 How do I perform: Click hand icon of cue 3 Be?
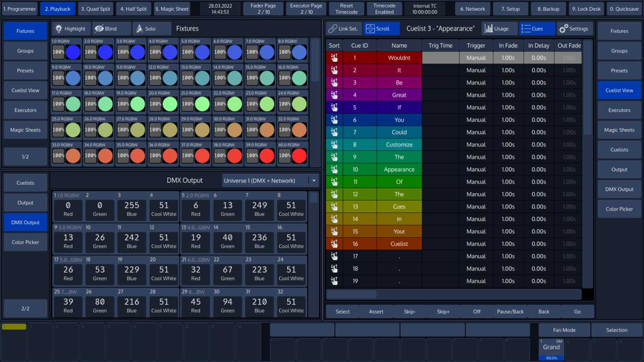(x=334, y=83)
